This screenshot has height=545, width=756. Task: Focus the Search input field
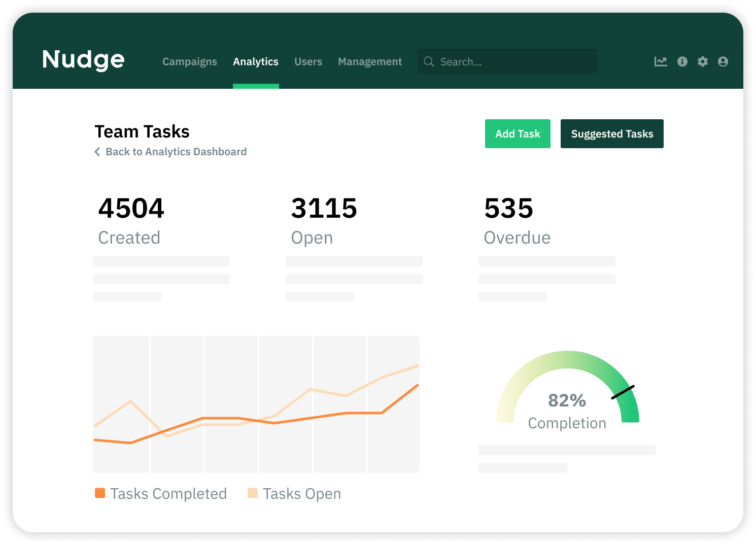point(507,61)
